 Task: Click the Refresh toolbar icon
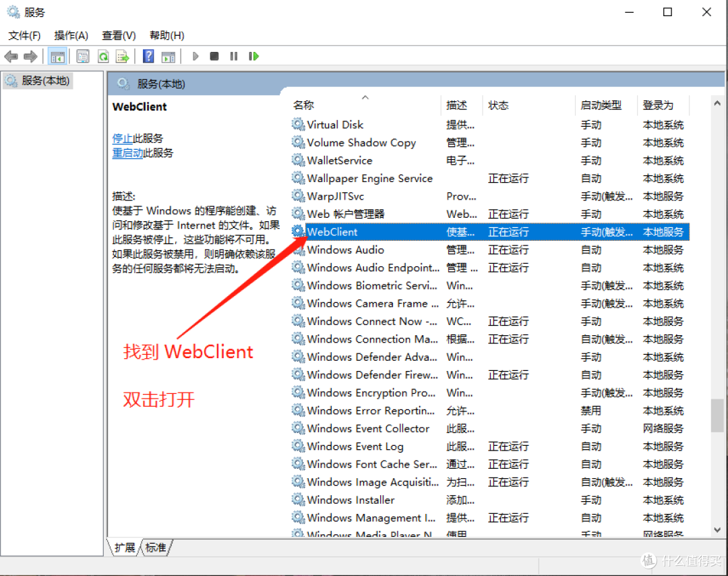coord(103,57)
